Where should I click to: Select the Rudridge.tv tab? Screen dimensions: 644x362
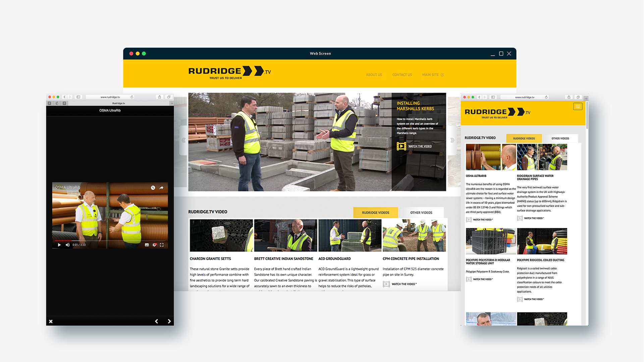(119, 103)
